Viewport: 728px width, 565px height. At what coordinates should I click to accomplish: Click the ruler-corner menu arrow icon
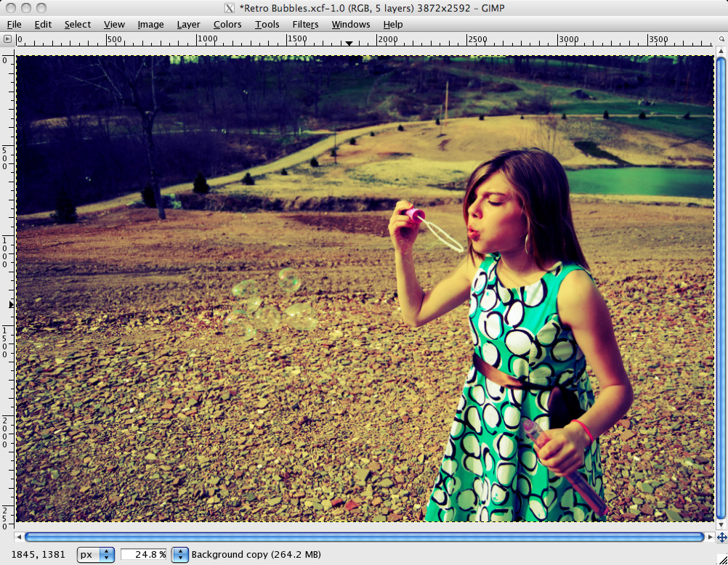click(x=8, y=39)
